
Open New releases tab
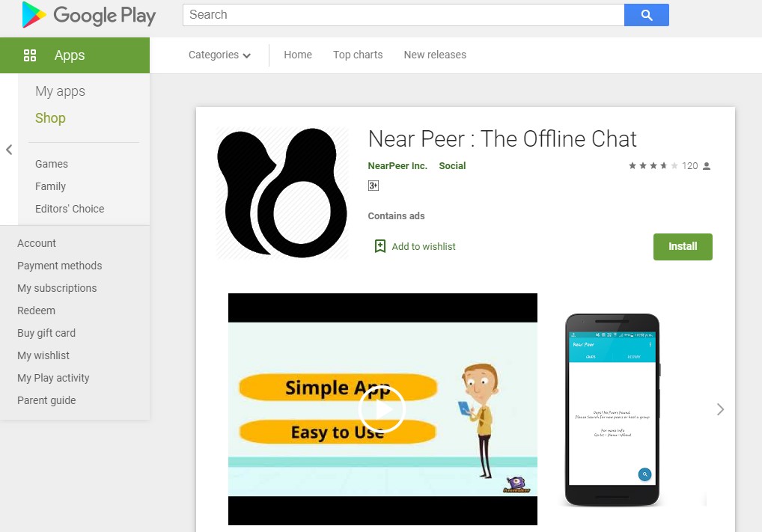tap(435, 55)
